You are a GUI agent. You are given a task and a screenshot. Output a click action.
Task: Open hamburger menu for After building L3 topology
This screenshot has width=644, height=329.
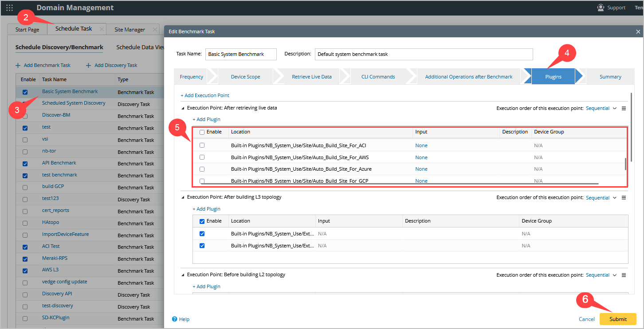click(624, 198)
